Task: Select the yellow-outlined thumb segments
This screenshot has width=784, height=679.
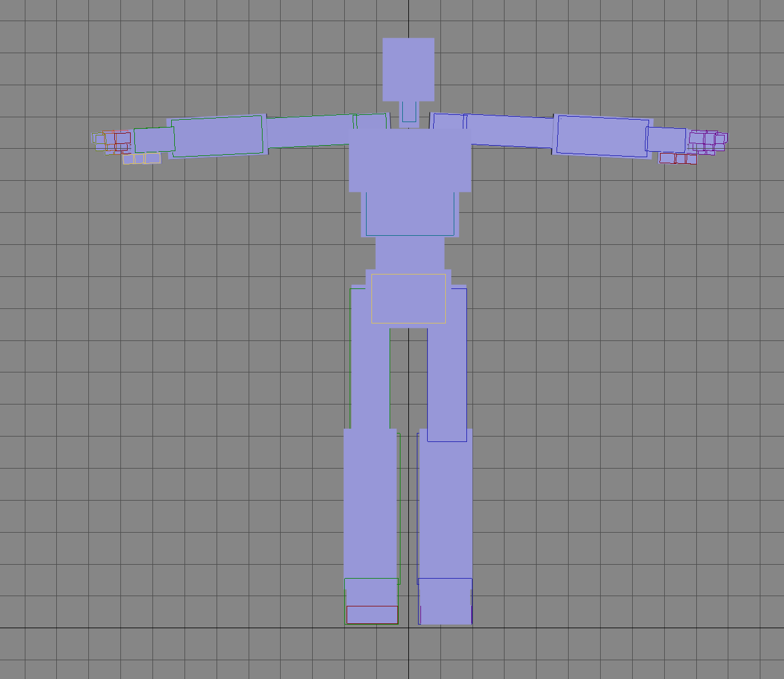Action: (x=142, y=158)
